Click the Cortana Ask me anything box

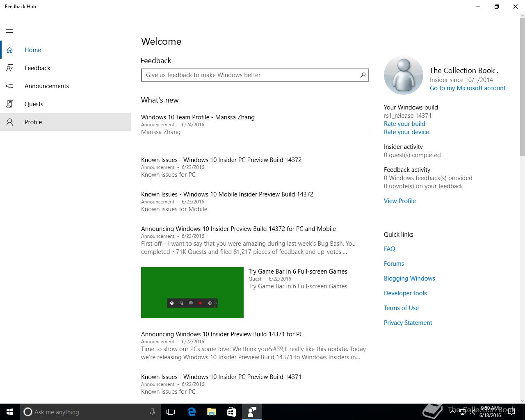pos(89,412)
